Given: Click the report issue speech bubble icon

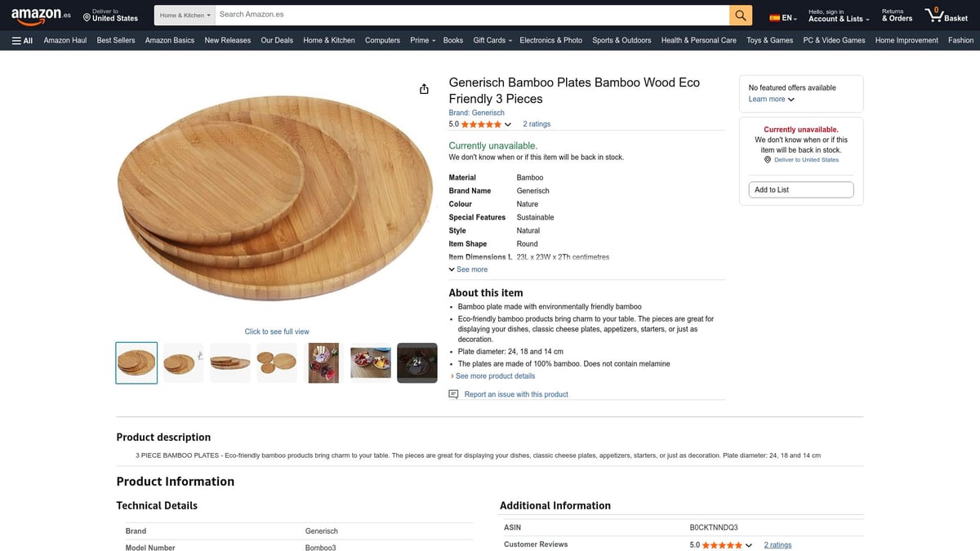Looking at the screenshot, I should tap(454, 394).
